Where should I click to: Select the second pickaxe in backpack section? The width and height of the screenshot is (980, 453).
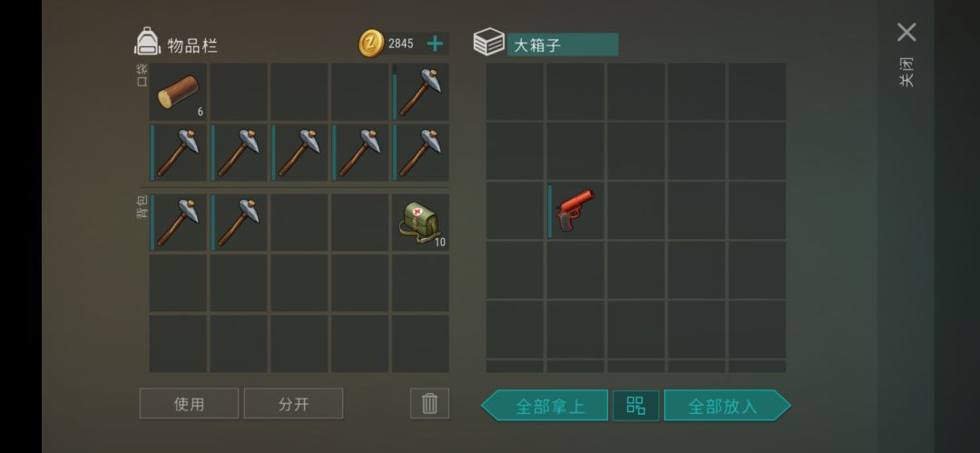239,222
